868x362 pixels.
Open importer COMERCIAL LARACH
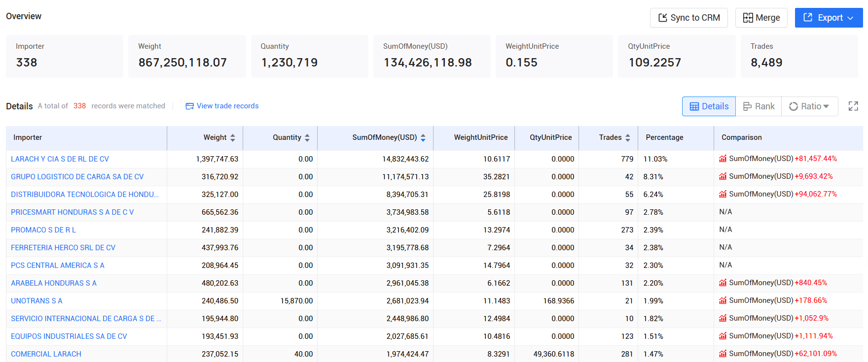tap(46, 354)
